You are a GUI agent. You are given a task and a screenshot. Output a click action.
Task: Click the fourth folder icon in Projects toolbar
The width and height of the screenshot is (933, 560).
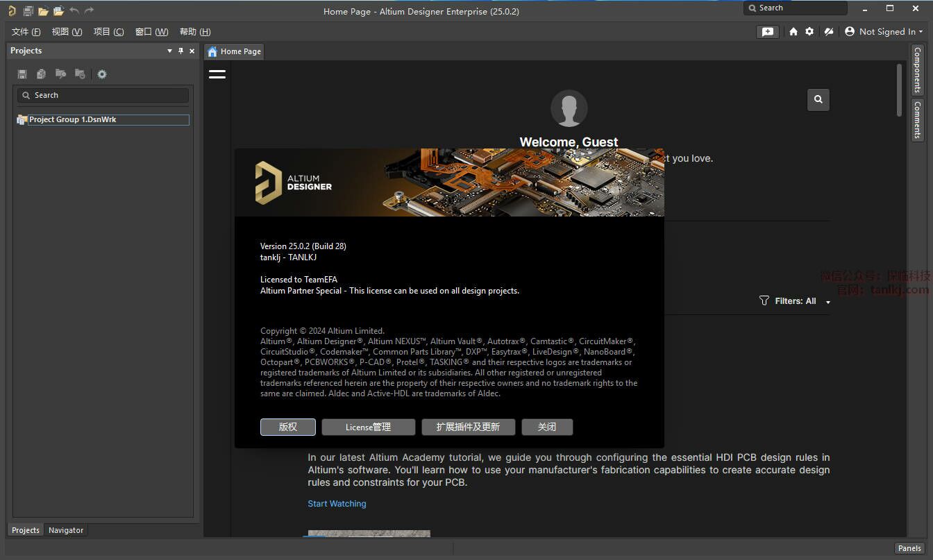pos(80,74)
